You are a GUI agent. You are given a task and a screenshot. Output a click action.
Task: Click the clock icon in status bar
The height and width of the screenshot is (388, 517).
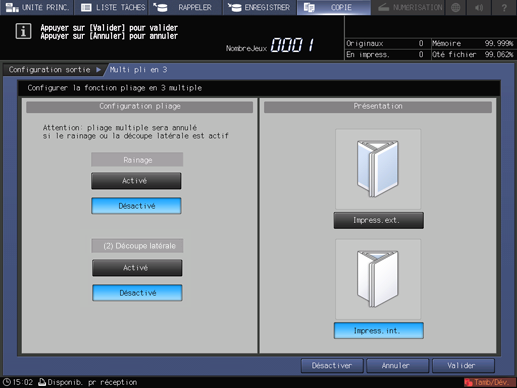tap(7, 382)
